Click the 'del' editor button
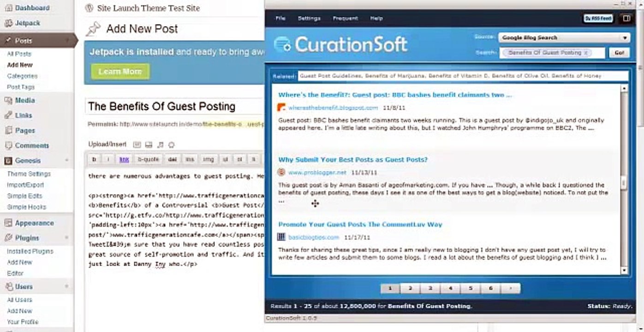 [172, 160]
